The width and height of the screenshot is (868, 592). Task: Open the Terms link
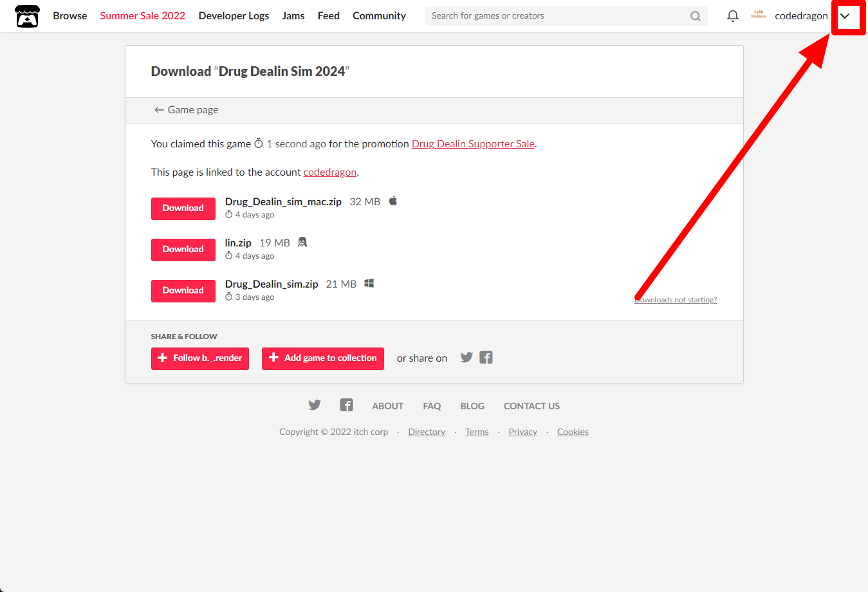pos(477,432)
